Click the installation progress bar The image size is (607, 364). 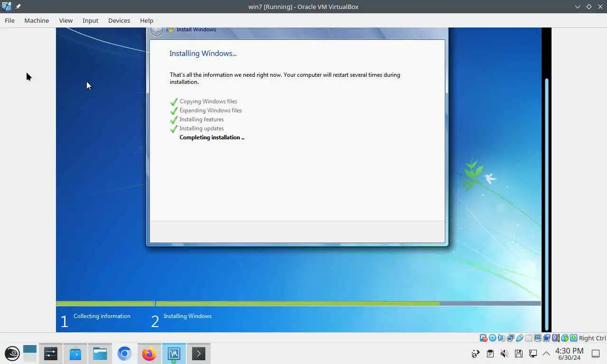(298, 303)
